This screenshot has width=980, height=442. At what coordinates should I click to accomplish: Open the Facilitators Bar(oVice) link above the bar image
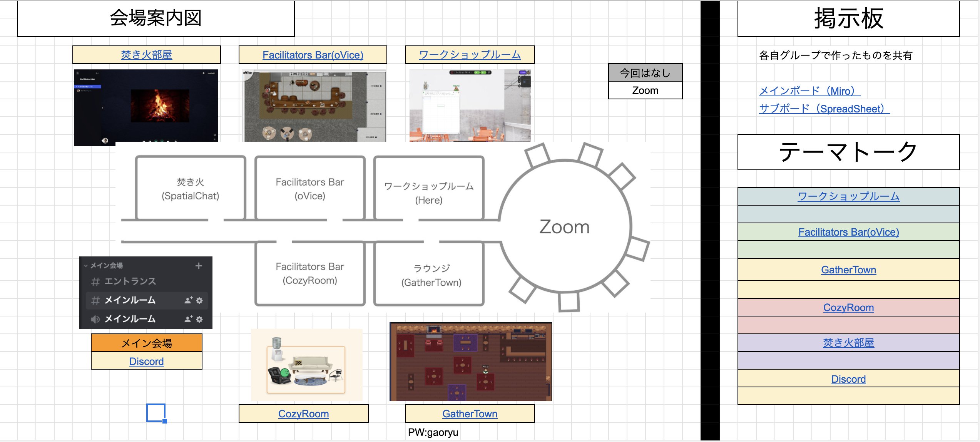[x=313, y=55]
